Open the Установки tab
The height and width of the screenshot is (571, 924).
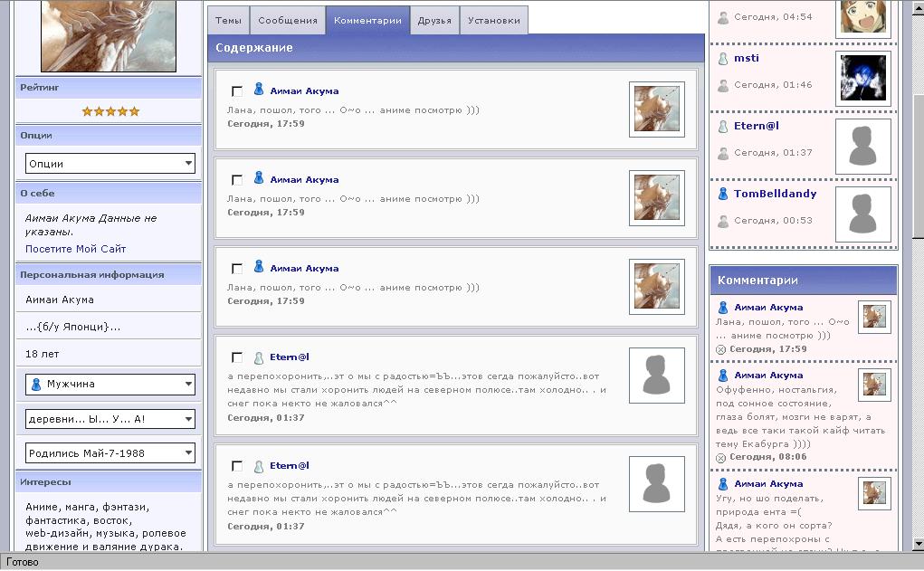coord(494,20)
